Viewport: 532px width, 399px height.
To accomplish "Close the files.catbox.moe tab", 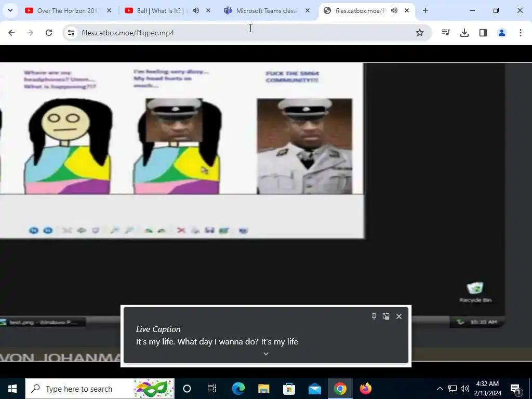I will pos(407,10).
